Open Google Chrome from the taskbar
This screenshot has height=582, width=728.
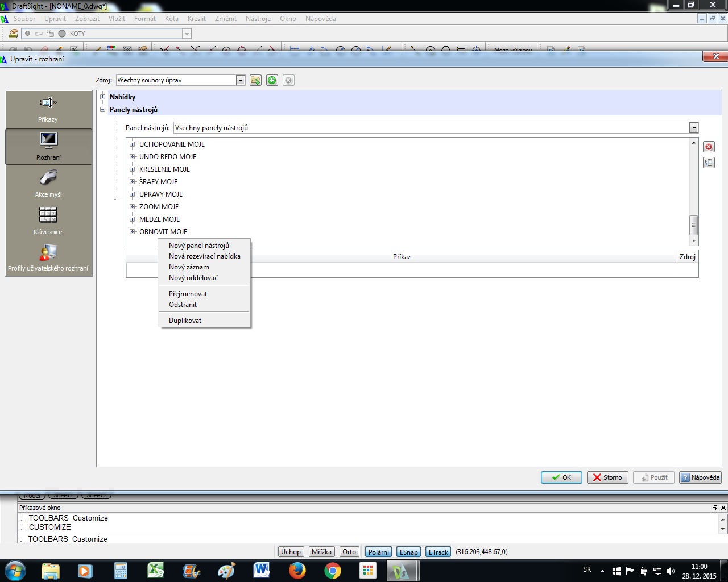[x=333, y=571]
